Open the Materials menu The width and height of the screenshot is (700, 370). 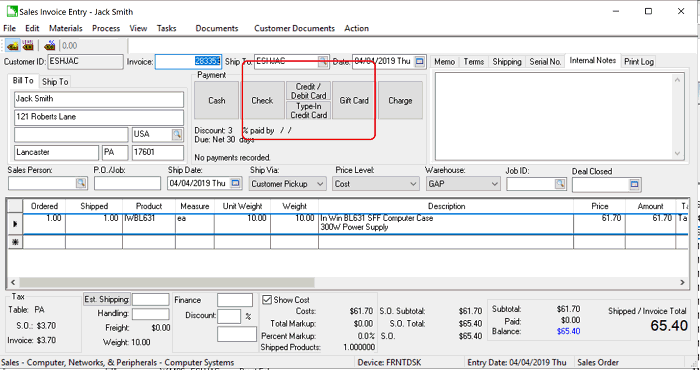(x=66, y=28)
